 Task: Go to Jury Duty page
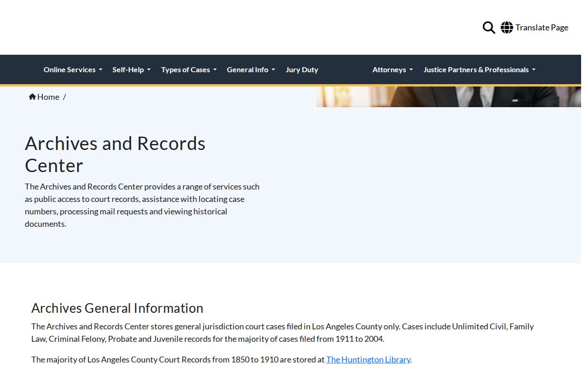click(x=302, y=70)
